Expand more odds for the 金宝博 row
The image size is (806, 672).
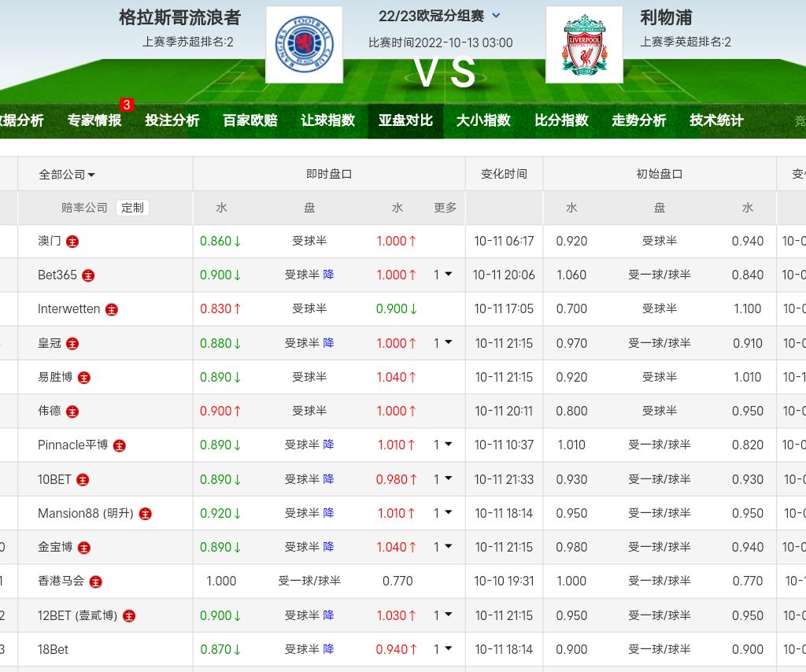pyautogui.click(x=443, y=547)
